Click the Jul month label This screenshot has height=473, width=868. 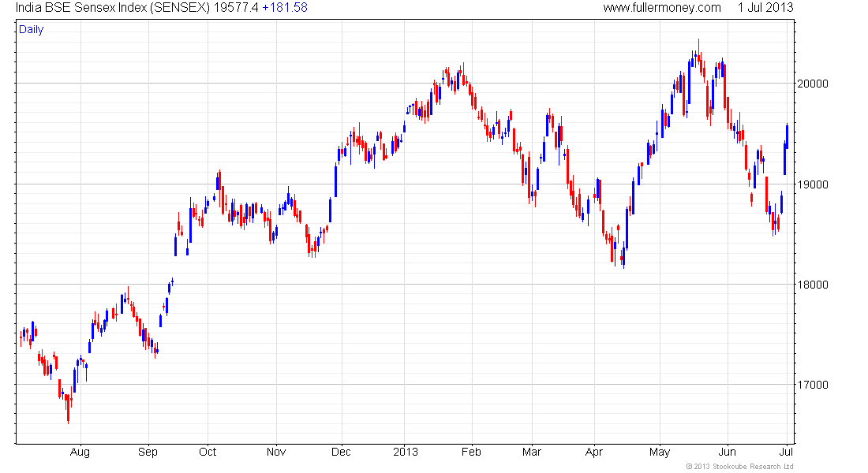tap(786, 452)
